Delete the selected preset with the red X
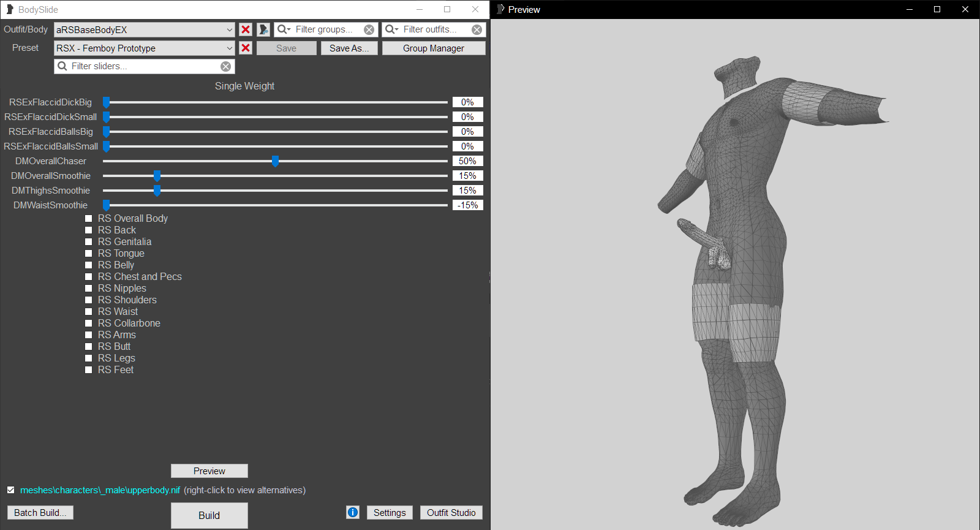Image resolution: width=980 pixels, height=530 pixels. click(246, 48)
